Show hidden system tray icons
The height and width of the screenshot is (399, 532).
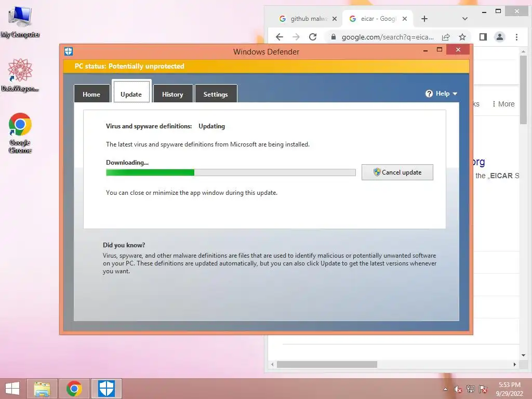coord(445,389)
